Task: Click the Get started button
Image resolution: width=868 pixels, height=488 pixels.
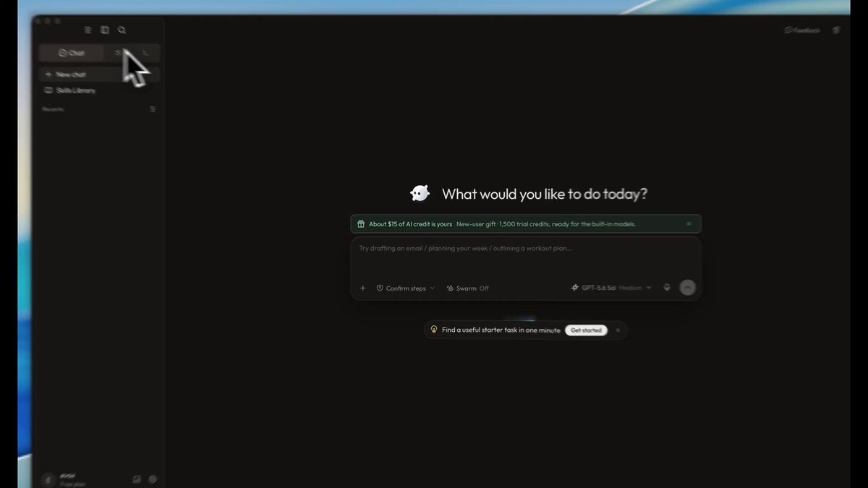Action: pyautogui.click(x=586, y=330)
